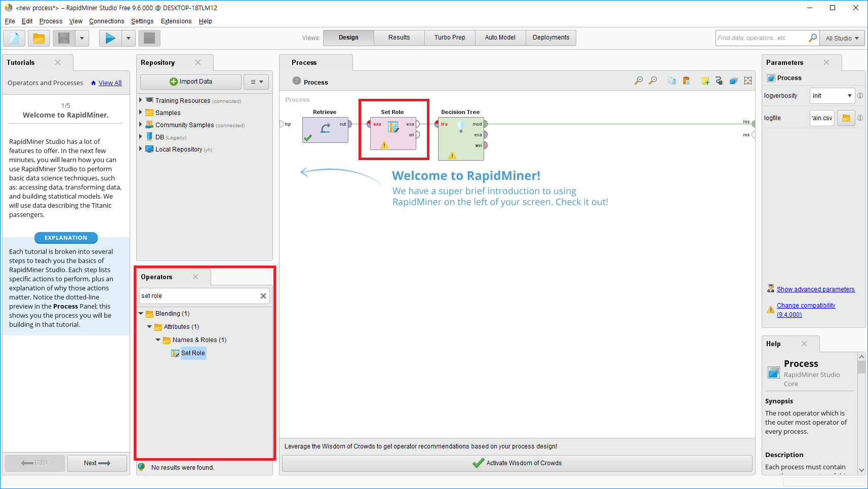Click the Decision Tree mod output port

click(x=485, y=124)
